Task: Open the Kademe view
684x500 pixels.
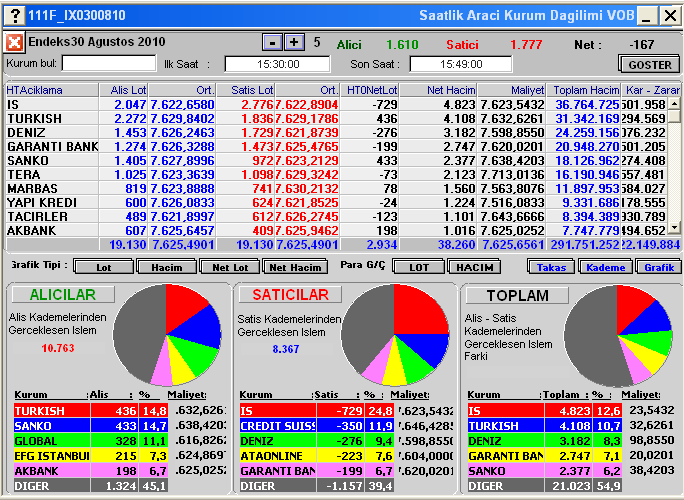Action: (605, 267)
